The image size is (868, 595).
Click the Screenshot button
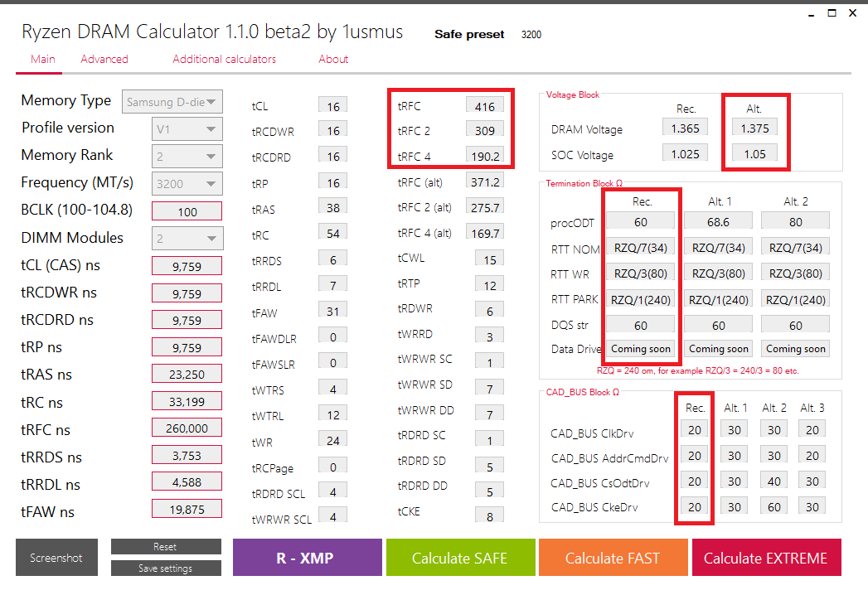coord(56,558)
